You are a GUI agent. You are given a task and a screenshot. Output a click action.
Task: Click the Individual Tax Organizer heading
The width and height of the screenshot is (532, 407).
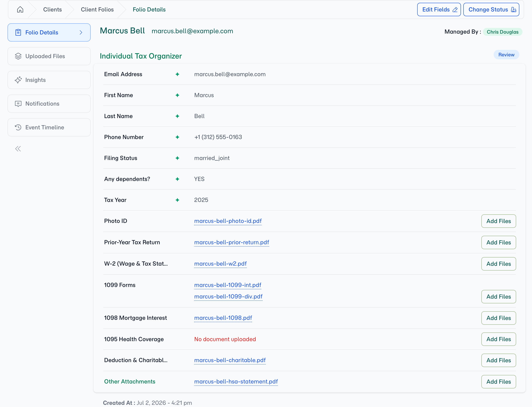click(141, 56)
